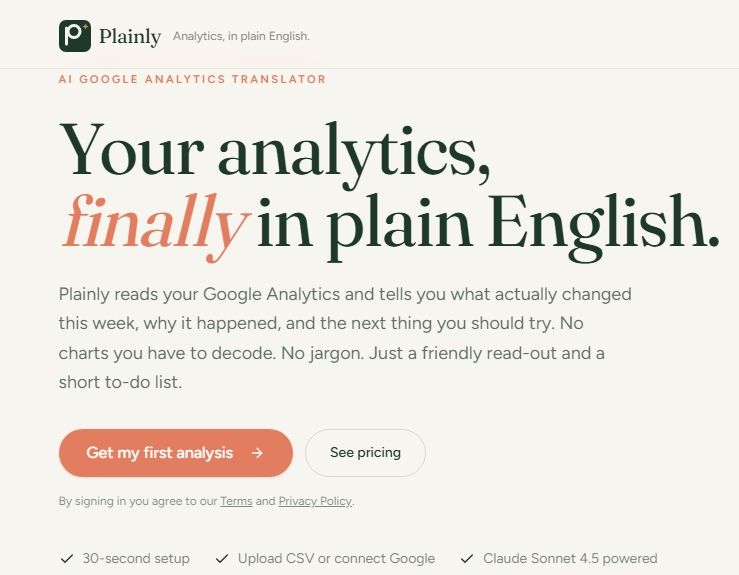Click the checkmark beside 30-second setup
This screenshot has height=575, width=739.
[x=67, y=559]
